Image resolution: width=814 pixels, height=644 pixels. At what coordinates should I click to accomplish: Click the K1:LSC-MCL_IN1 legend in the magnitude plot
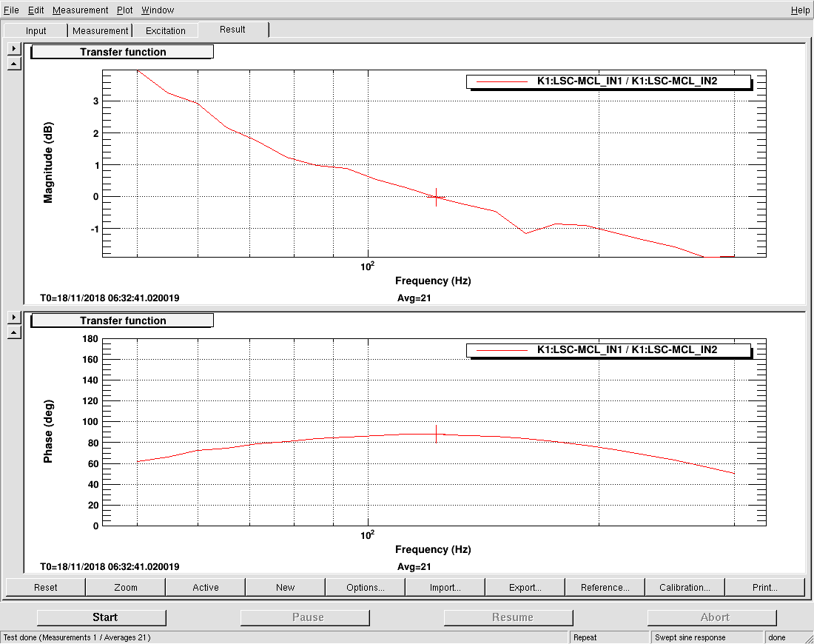coord(608,81)
